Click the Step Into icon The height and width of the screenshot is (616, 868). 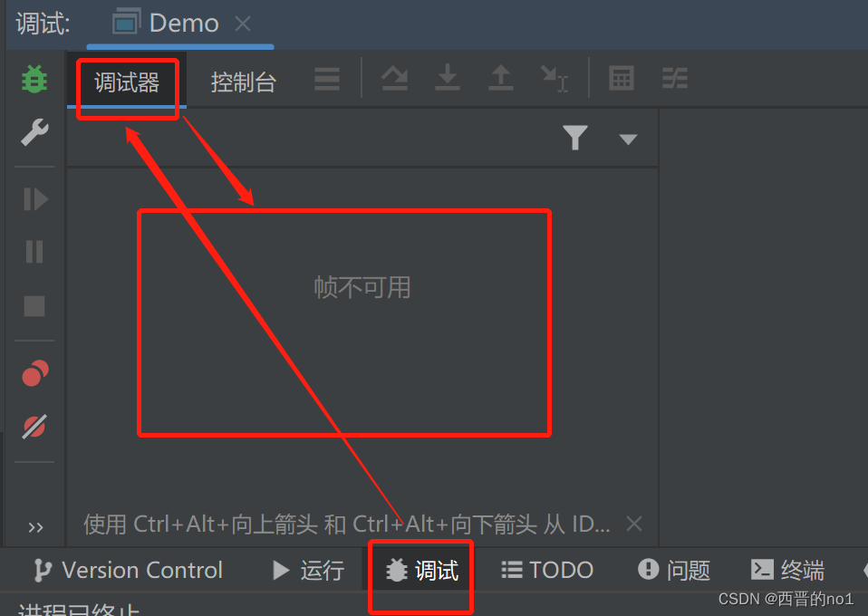coord(448,78)
